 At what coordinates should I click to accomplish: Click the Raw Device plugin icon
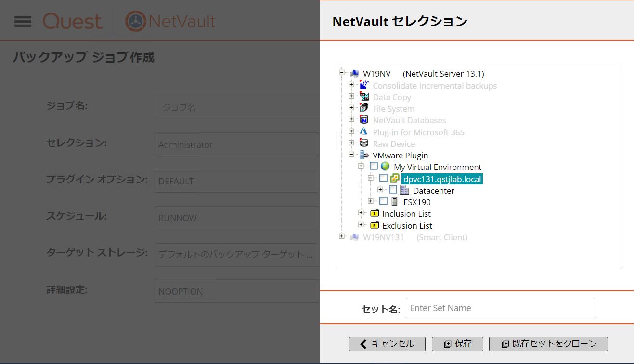[364, 143]
